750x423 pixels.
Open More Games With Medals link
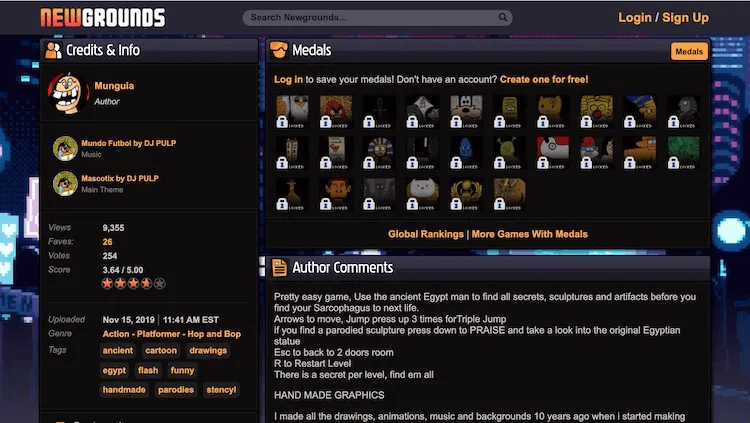coord(529,234)
